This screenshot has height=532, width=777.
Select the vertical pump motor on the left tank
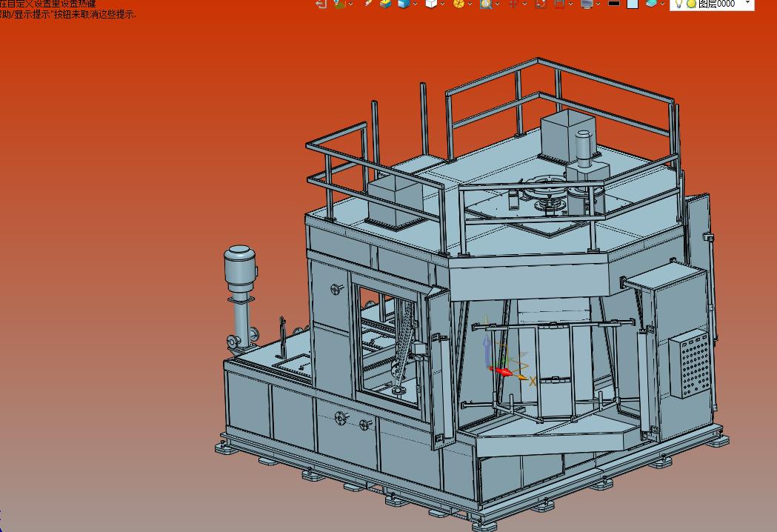coord(240,270)
